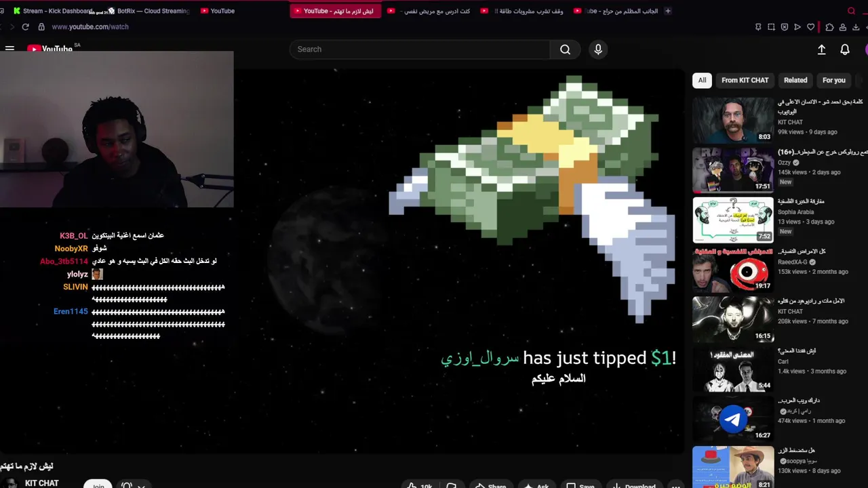Open the YouTube upload arrow icon
The width and height of the screenshot is (868, 488).
821,49
